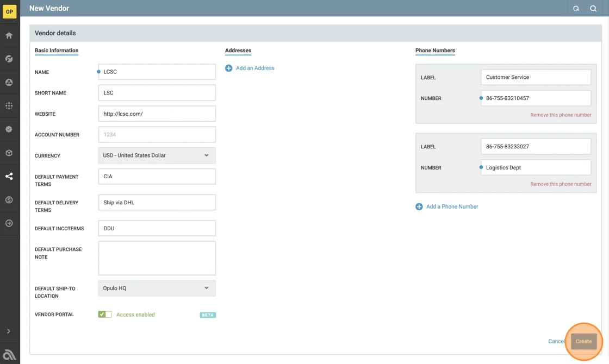Viewport: 609px width, 364px height.
Task: Click the Cancel link
Action: [x=556, y=341]
